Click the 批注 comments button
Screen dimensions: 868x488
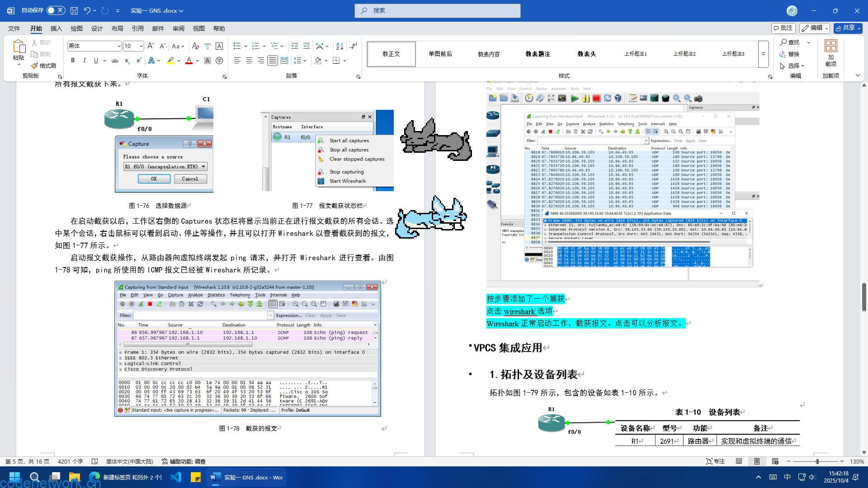pyautogui.click(x=783, y=28)
